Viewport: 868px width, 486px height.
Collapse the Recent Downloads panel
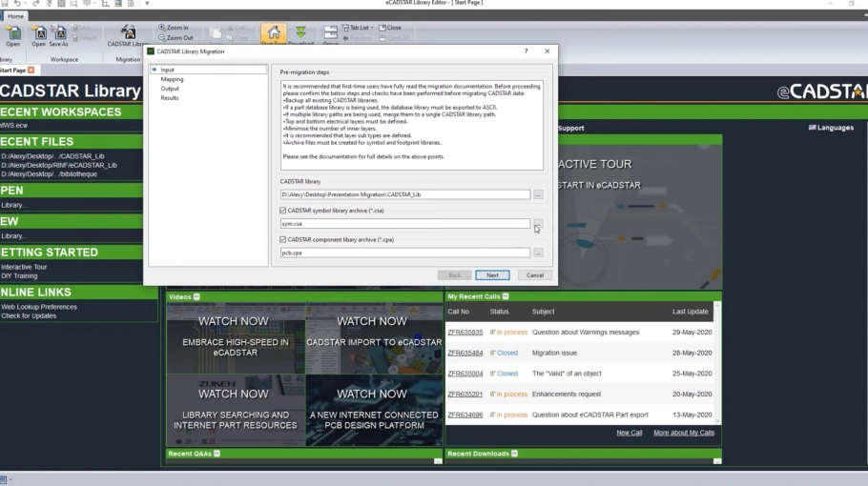click(514, 454)
